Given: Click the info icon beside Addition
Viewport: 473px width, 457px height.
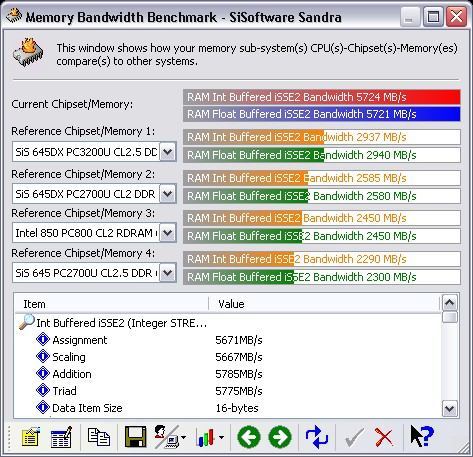Looking at the screenshot, I should 43,373.
